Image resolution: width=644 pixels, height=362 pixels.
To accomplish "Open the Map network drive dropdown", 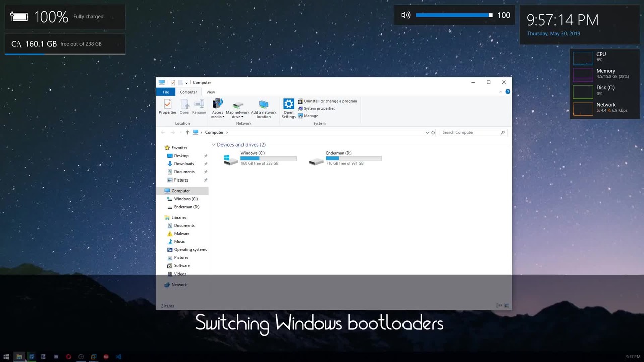I will (237, 109).
